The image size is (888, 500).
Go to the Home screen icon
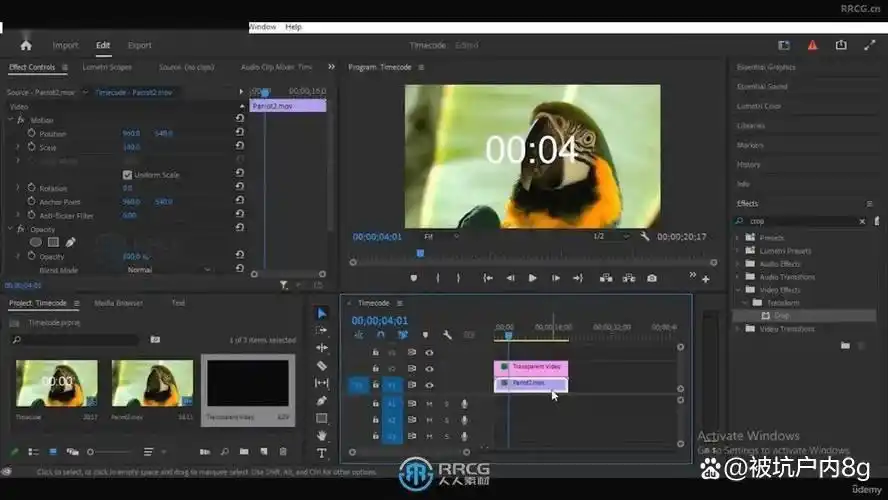click(x=26, y=45)
